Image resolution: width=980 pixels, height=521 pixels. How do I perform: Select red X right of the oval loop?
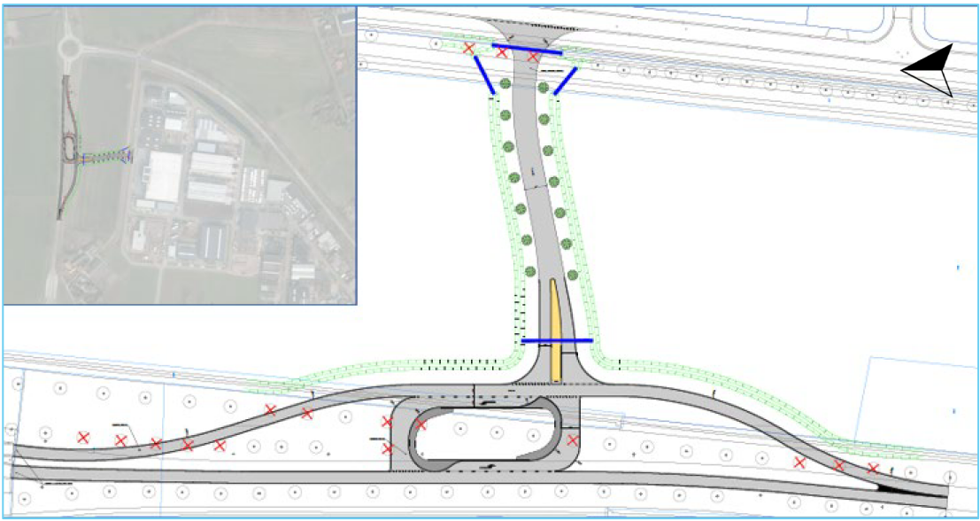click(x=573, y=440)
